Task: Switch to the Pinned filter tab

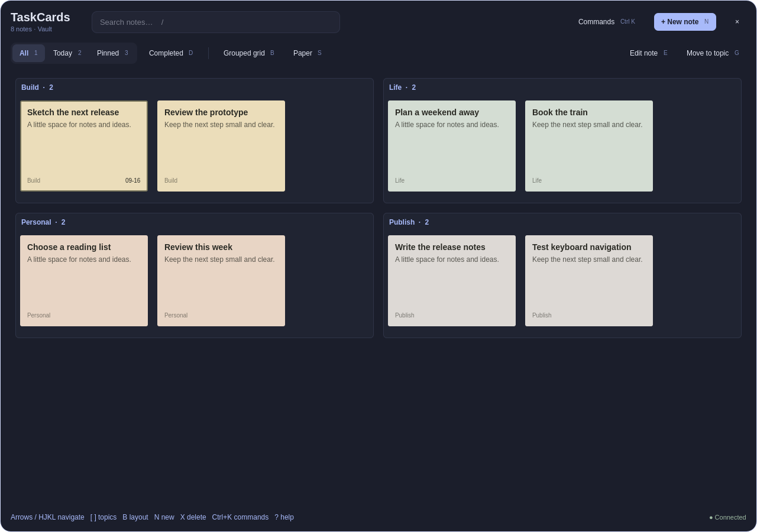Action: (x=112, y=53)
